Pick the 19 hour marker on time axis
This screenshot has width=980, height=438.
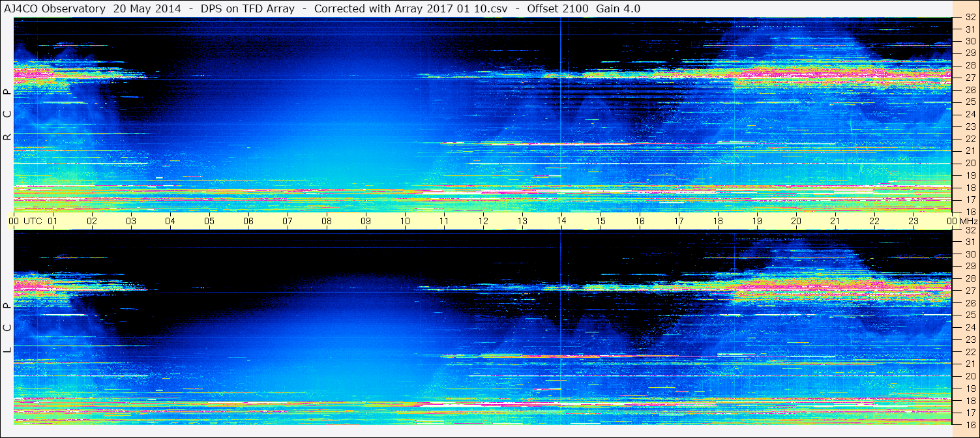coord(756,221)
